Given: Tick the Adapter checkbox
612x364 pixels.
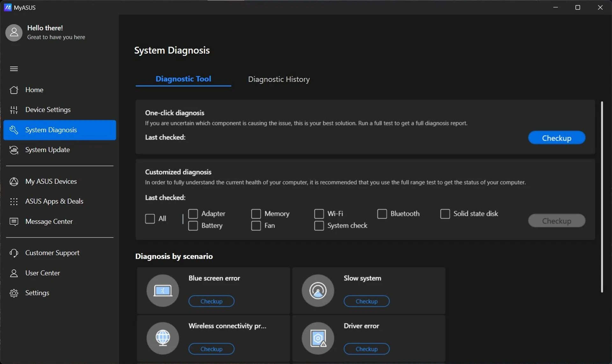Looking at the screenshot, I should (x=193, y=214).
